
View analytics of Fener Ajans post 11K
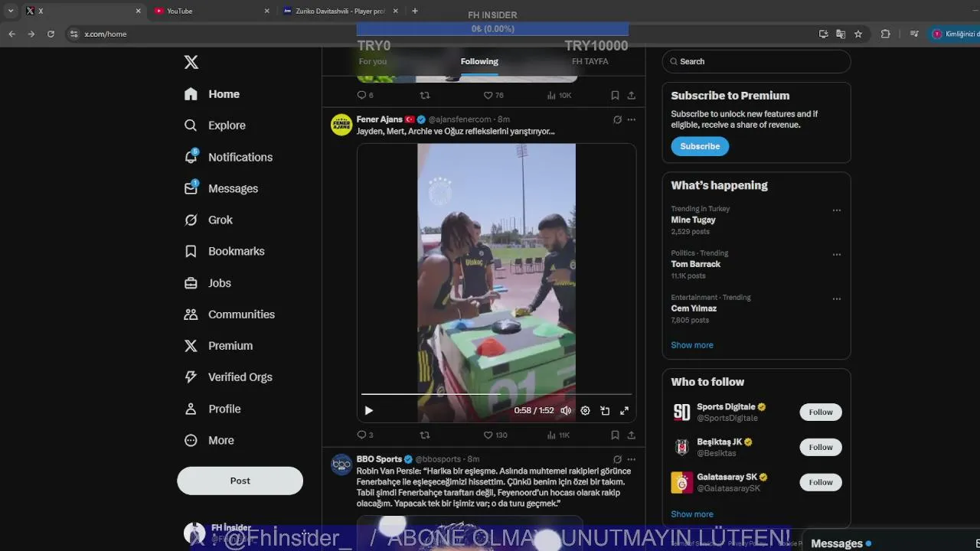click(558, 435)
